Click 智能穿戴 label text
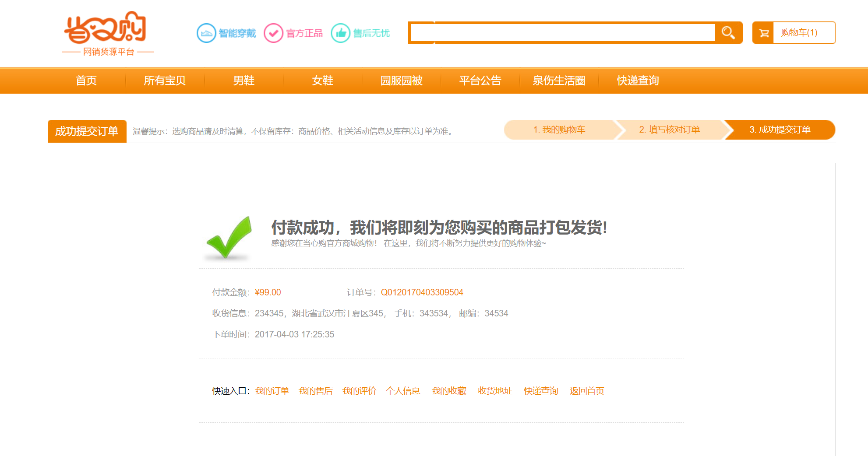This screenshot has height=456, width=868. click(237, 33)
